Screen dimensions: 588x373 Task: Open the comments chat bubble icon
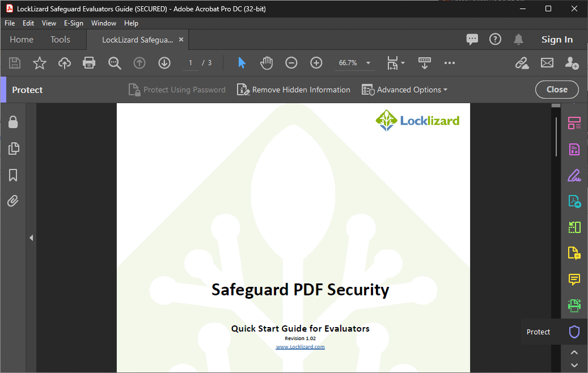click(x=472, y=39)
